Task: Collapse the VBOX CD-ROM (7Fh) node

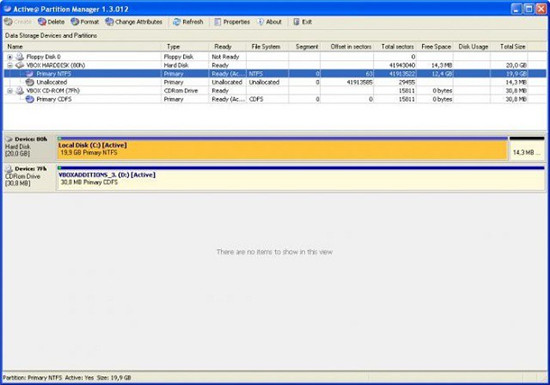Action: [10, 91]
